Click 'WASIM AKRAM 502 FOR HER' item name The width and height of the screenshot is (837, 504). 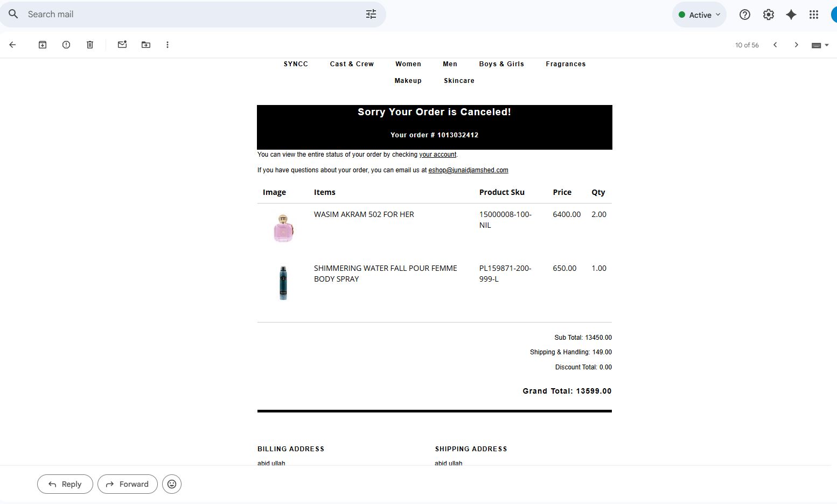[x=364, y=214]
